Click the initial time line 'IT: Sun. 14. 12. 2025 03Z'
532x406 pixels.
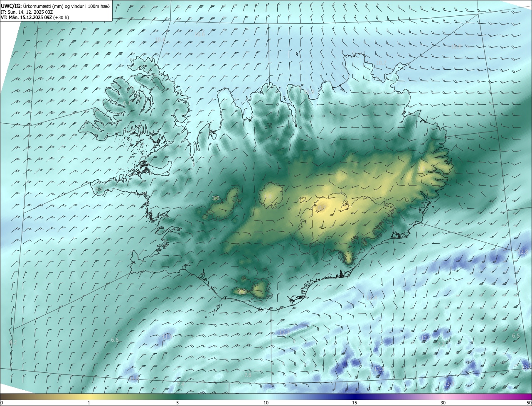point(27,12)
